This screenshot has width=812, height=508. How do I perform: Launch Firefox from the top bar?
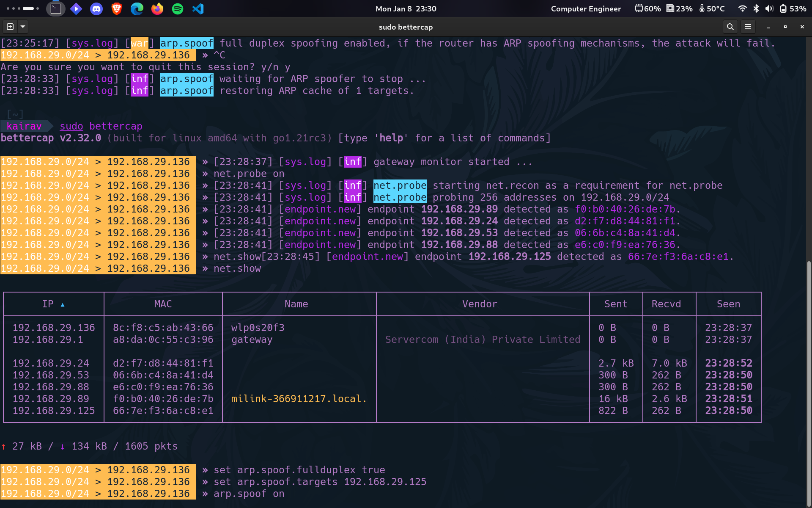coord(157,8)
